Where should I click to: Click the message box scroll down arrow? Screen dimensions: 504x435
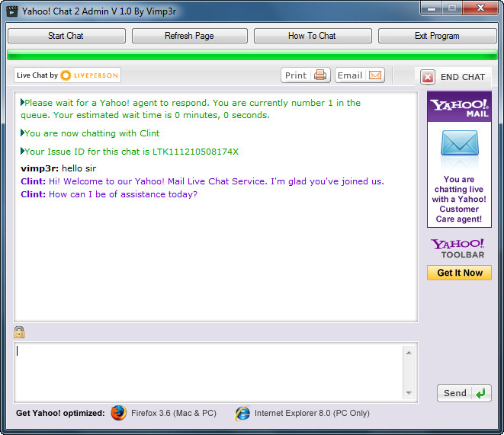[x=409, y=392]
